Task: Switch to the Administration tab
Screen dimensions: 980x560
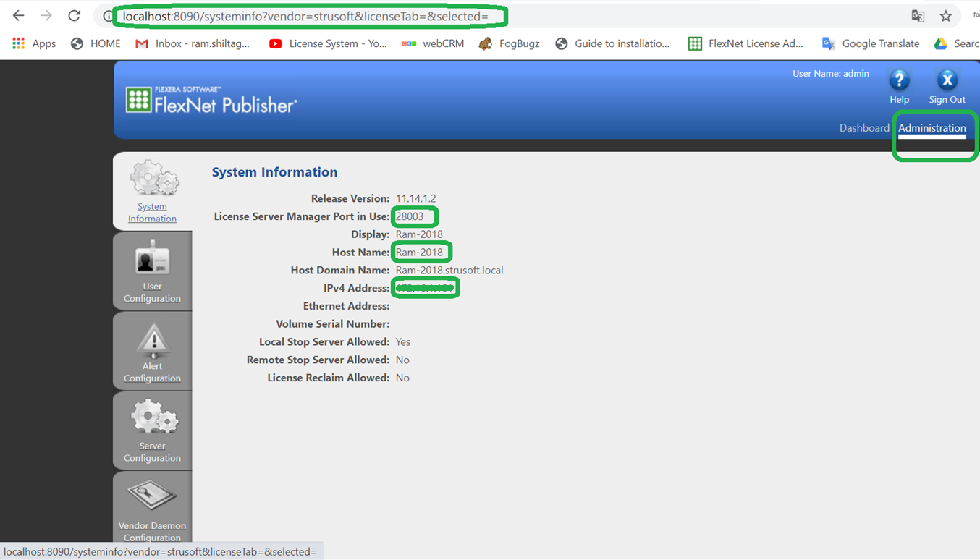Action: tap(932, 128)
